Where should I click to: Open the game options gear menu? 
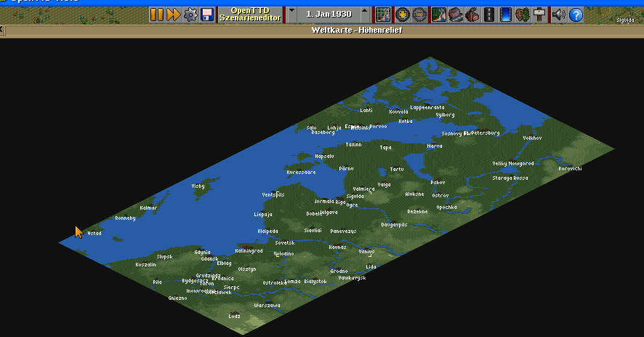coord(190,15)
